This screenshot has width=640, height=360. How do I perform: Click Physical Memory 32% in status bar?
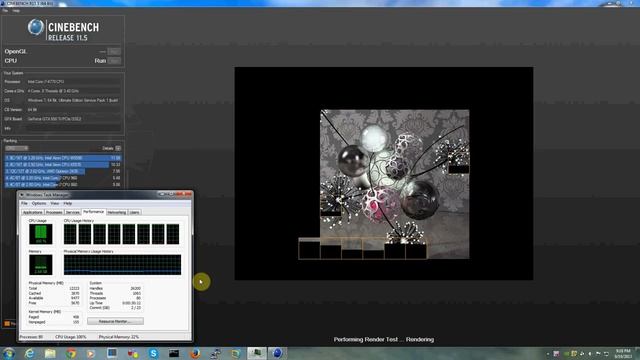pos(119,337)
